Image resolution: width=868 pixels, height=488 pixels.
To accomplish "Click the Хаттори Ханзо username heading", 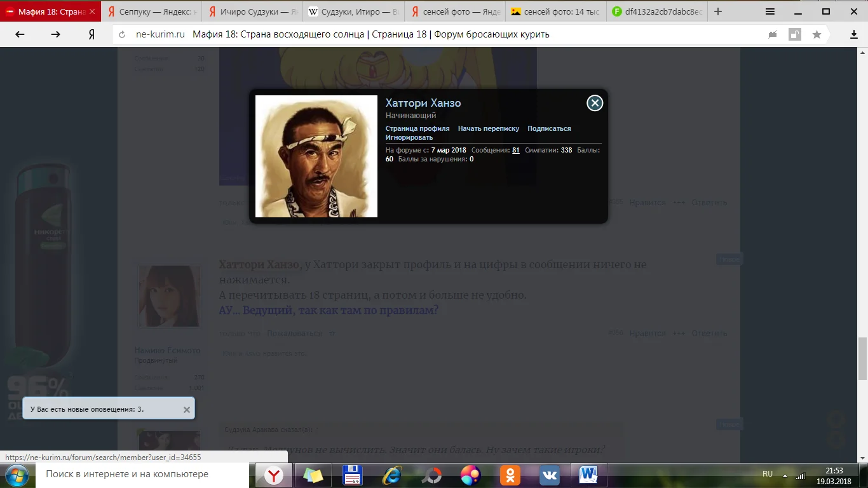I will pyautogui.click(x=423, y=103).
